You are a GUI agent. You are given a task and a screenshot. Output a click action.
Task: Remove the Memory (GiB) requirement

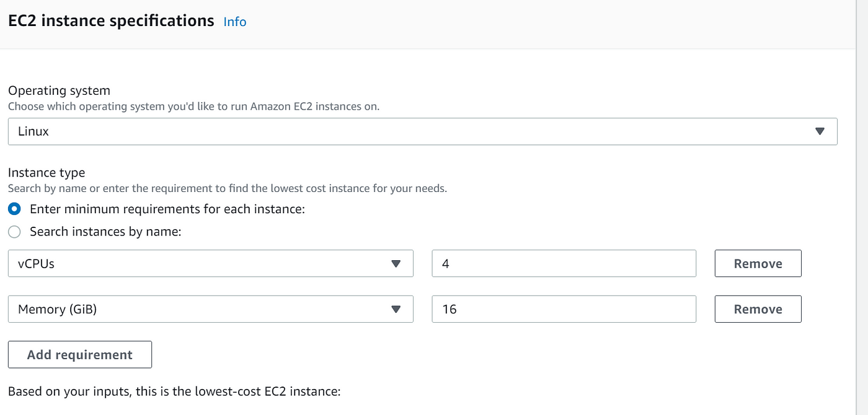(x=758, y=309)
